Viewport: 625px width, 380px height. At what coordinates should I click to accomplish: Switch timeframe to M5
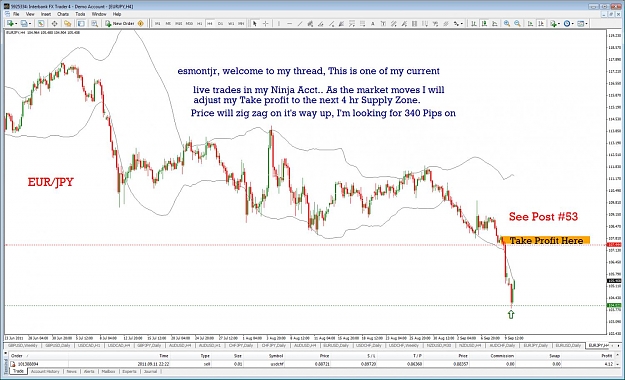coord(168,24)
